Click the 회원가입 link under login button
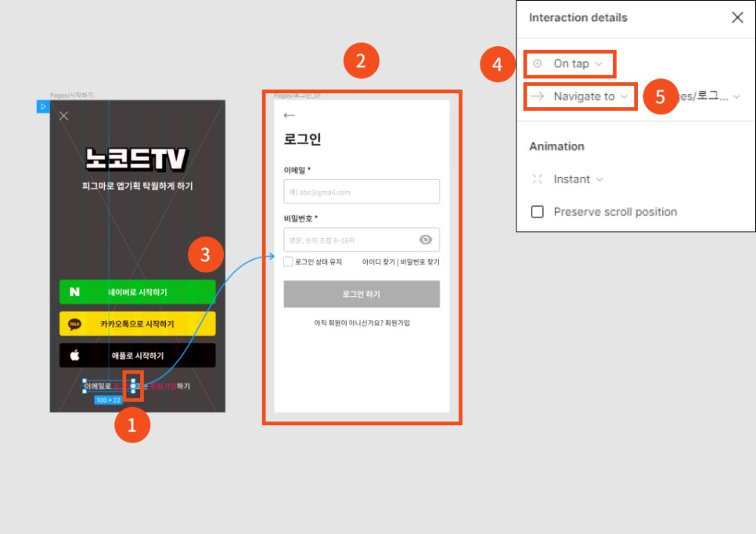The height and width of the screenshot is (534, 756). [x=398, y=323]
